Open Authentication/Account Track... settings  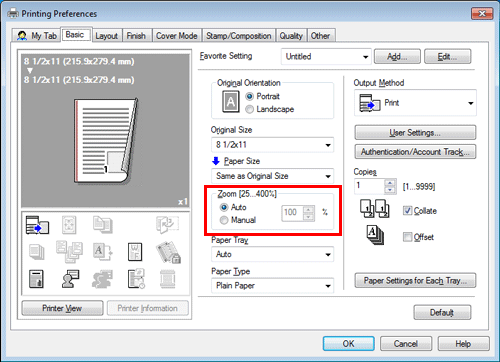[415, 152]
